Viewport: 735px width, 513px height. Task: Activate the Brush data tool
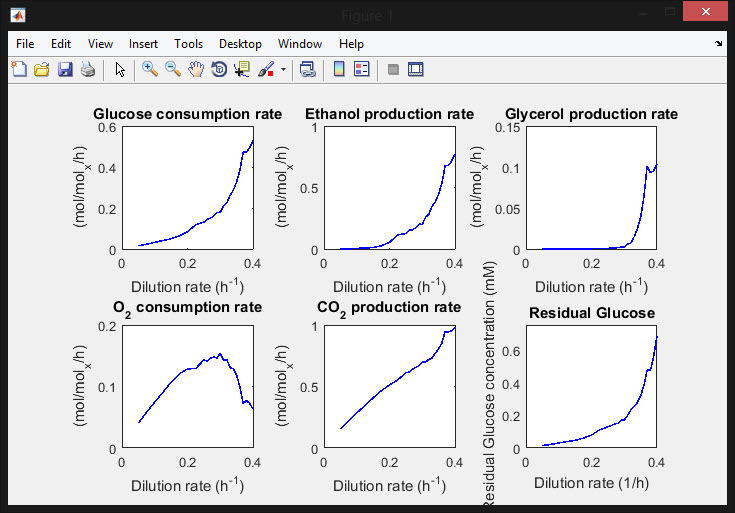click(266, 69)
